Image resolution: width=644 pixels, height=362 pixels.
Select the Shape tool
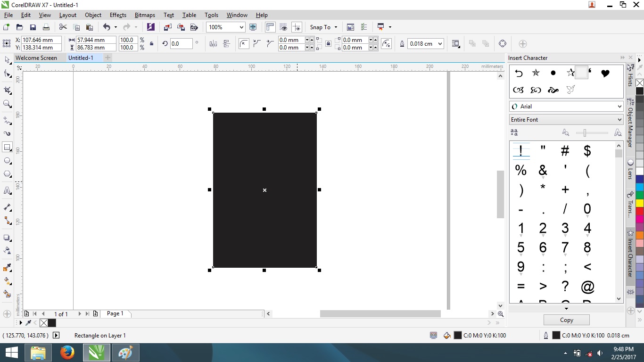click(x=7, y=74)
